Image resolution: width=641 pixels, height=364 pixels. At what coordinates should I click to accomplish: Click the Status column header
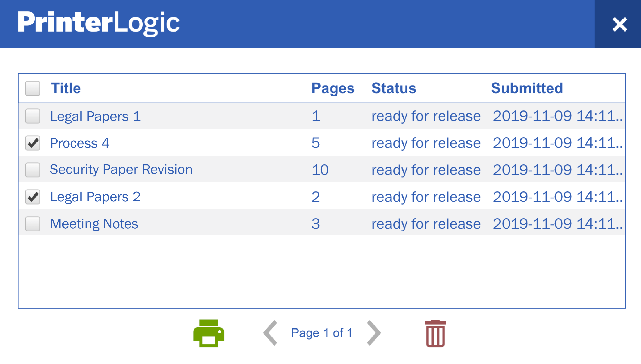pyautogui.click(x=394, y=88)
